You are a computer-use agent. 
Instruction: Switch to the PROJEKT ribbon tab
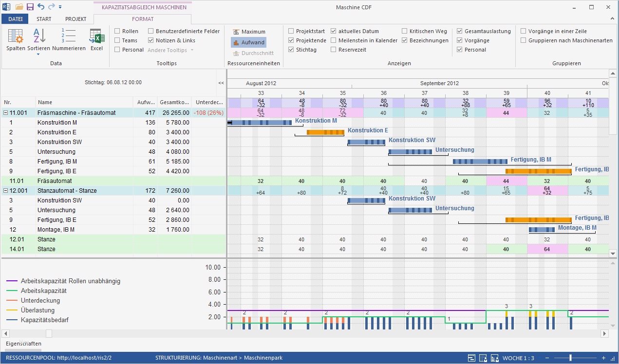coord(75,19)
